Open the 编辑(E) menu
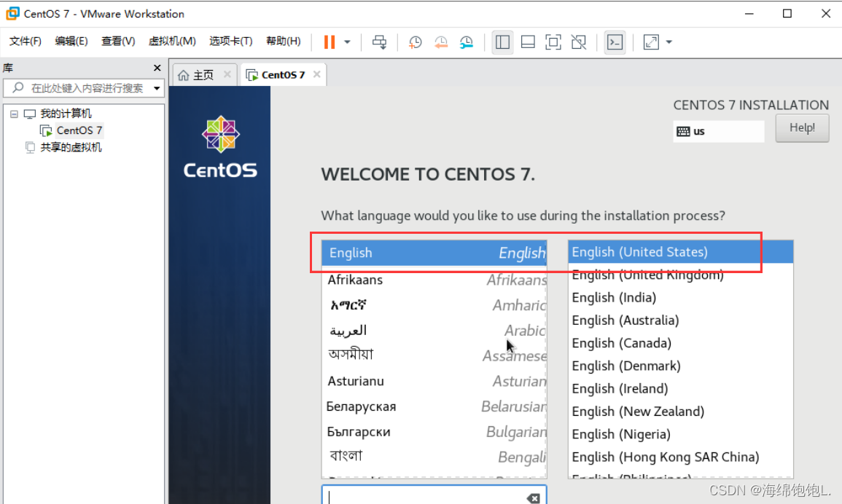The width and height of the screenshot is (842, 504). (71, 42)
